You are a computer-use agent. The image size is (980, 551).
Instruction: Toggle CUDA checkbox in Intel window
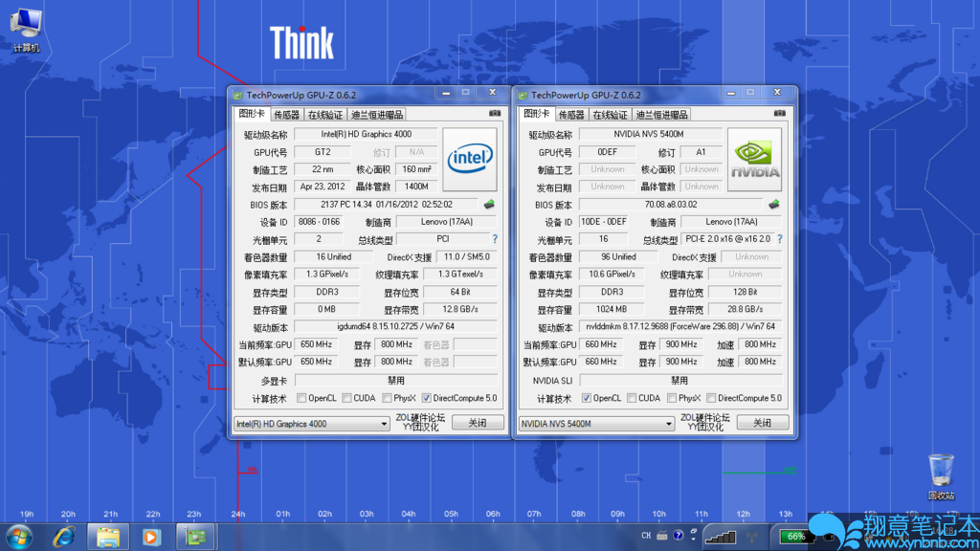346,398
